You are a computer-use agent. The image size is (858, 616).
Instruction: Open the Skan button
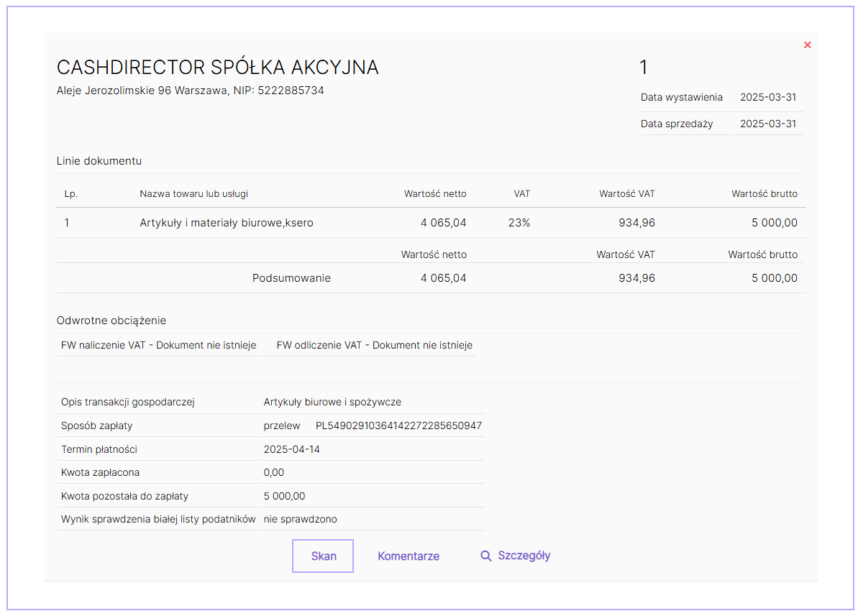tap(323, 556)
